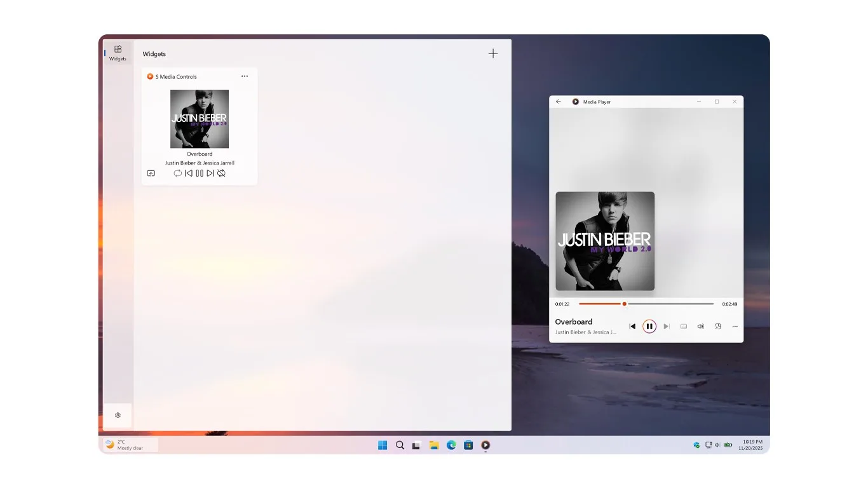
Task: Open Task View from the taskbar
Action: point(417,445)
